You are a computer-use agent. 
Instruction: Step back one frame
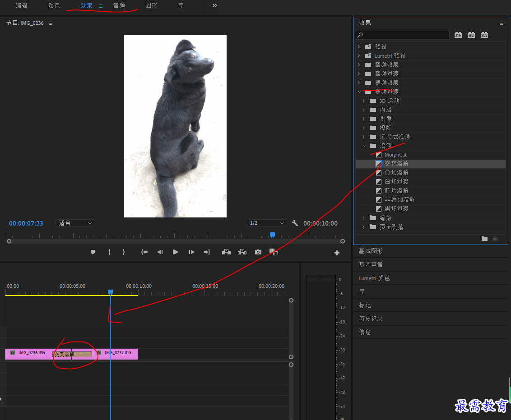pos(160,252)
